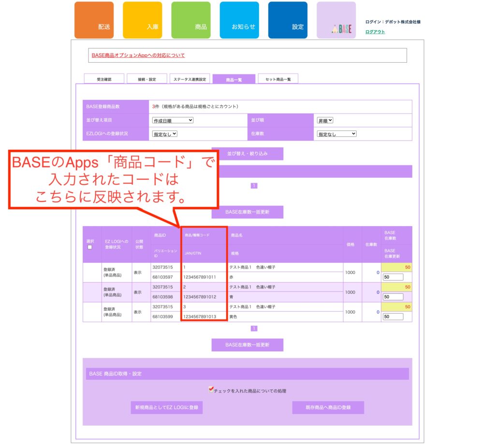Viewport: 495px width, 448px height.
Task: Click the 新規商品としてEZ LOGIに登録 button
Action: (166, 407)
